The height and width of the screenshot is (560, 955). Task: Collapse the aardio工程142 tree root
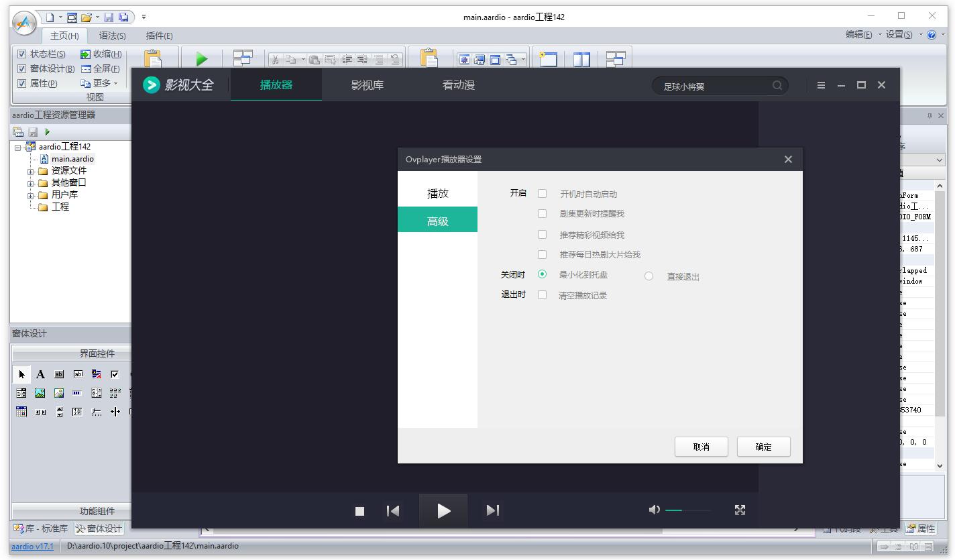(x=18, y=148)
